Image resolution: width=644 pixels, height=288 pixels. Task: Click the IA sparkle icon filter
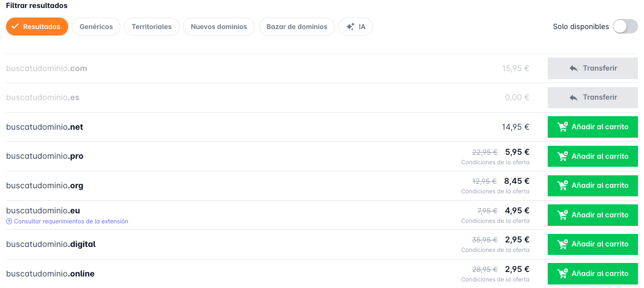click(351, 27)
